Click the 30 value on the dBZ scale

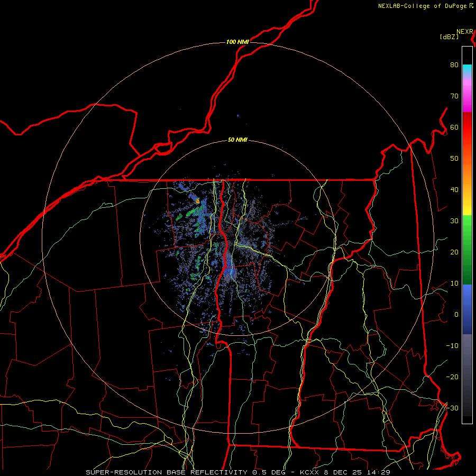454,221
